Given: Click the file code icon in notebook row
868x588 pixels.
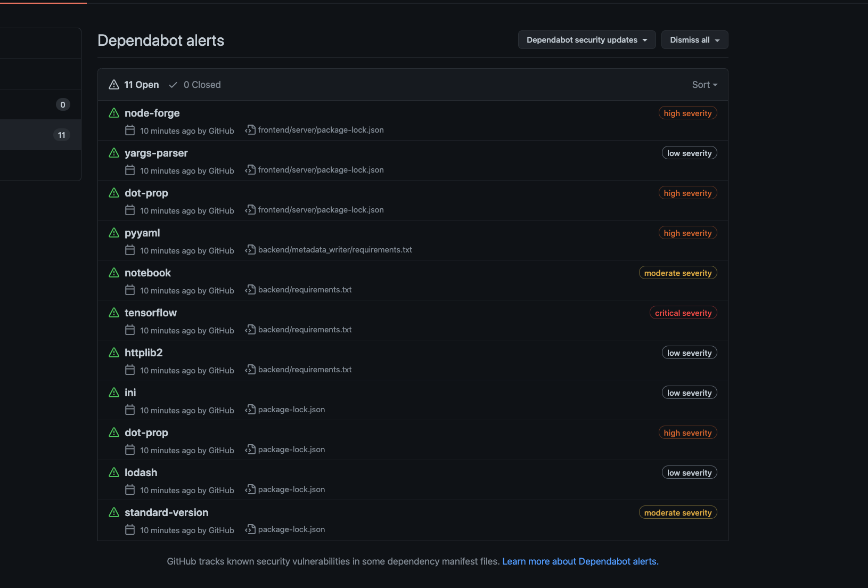Looking at the screenshot, I should click(250, 289).
